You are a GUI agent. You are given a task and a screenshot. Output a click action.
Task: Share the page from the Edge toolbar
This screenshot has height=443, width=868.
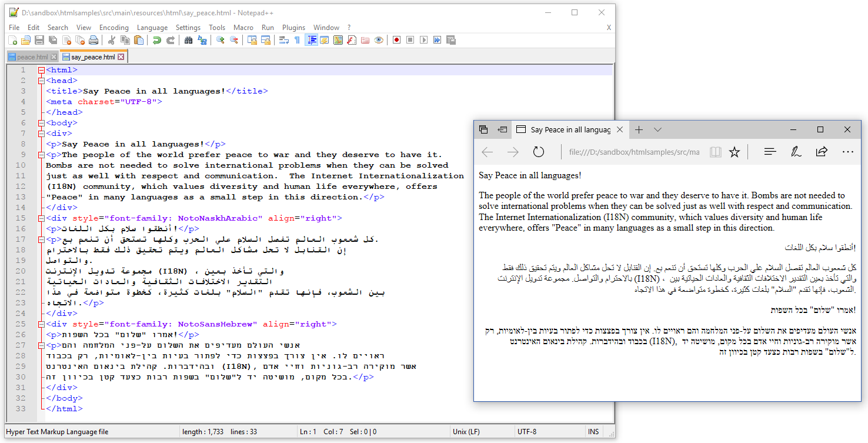822,152
